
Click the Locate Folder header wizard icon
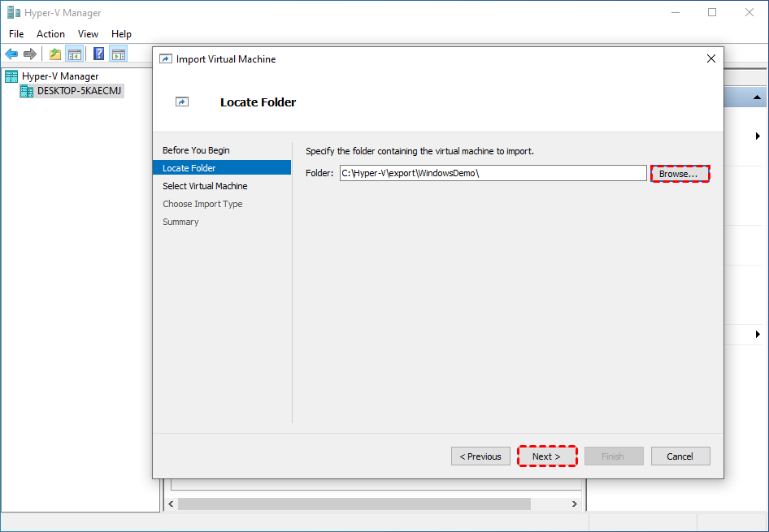(182, 102)
